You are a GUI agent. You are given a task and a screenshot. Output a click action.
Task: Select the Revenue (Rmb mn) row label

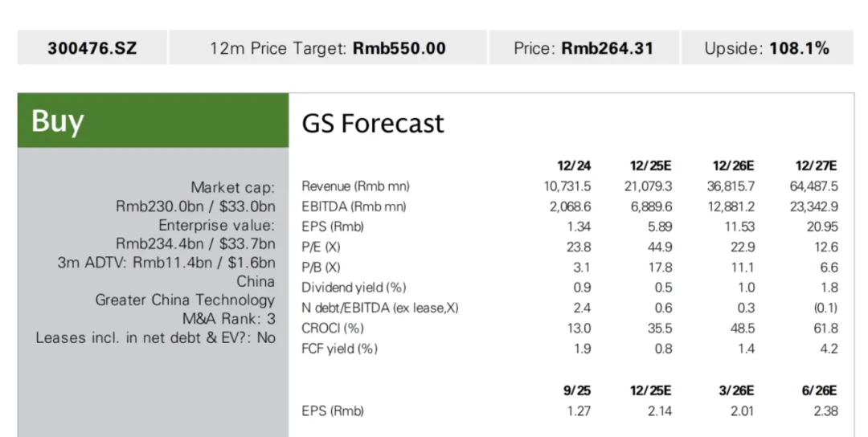355,186
